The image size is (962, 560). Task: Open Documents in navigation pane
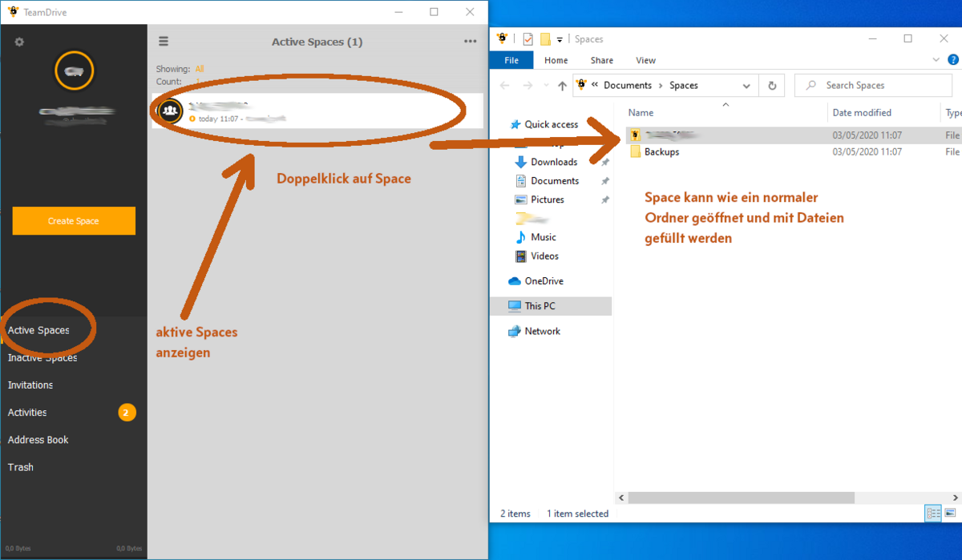555,181
